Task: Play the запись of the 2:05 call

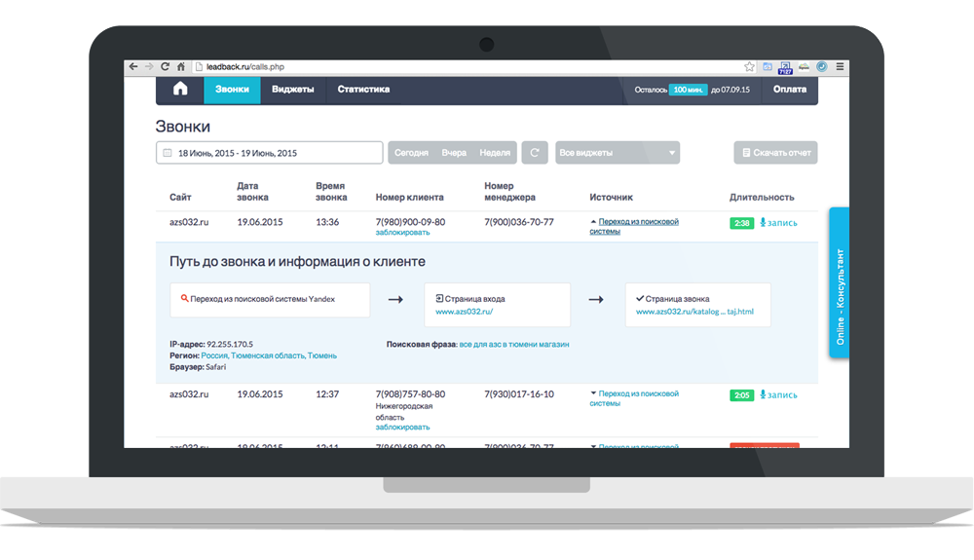Action: (x=782, y=394)
